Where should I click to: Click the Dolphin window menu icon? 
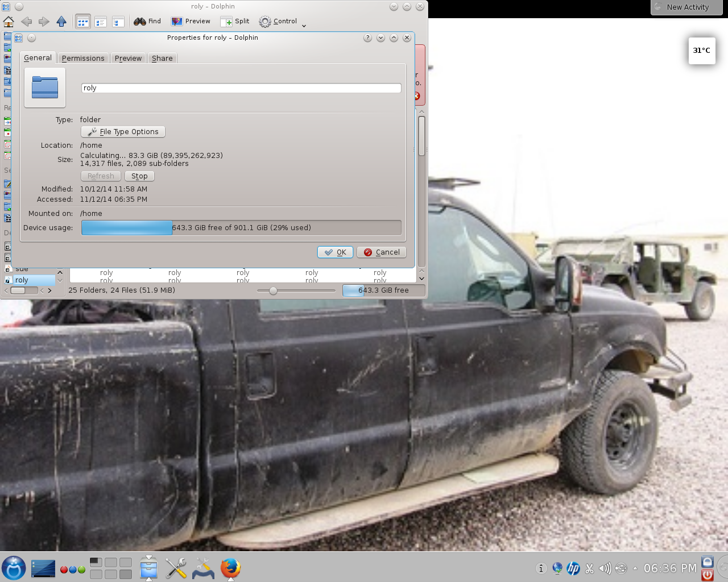[x=6, y=7]
